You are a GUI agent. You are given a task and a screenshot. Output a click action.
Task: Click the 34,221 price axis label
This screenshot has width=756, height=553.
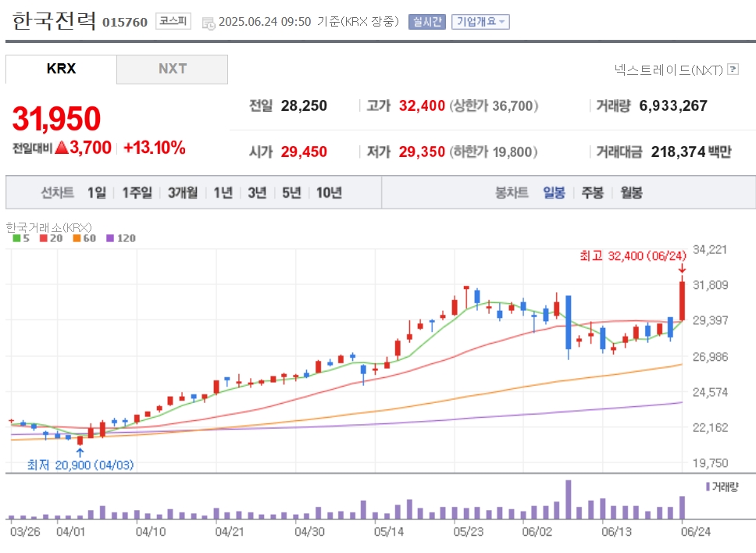point(710,250)
